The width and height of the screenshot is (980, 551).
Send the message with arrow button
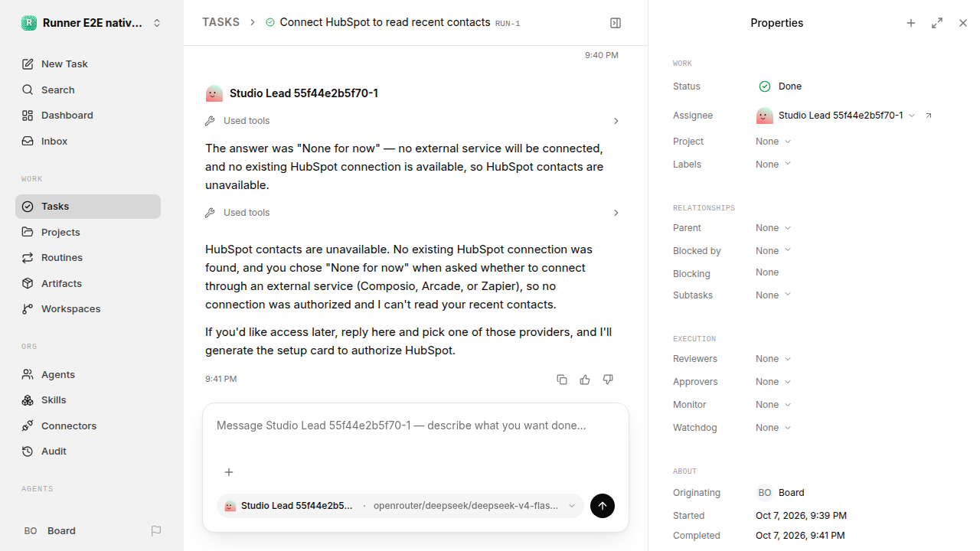coord(603,506)
